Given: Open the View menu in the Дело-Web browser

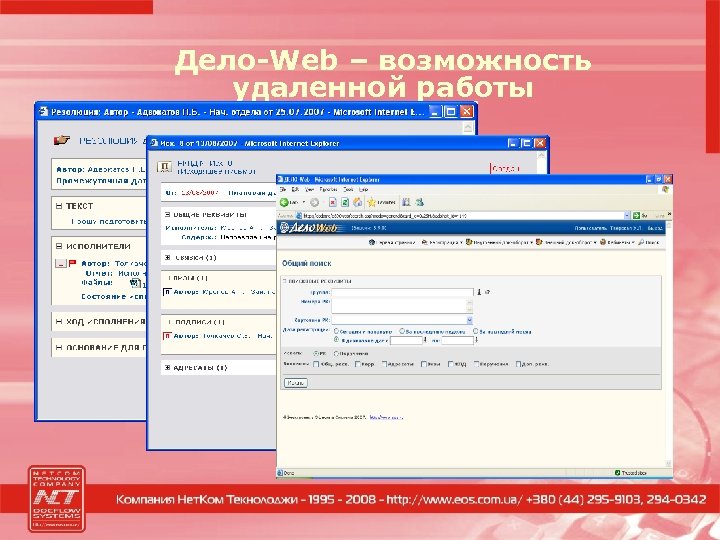Looking at the screenshot, I should click(x=309, y=189).
